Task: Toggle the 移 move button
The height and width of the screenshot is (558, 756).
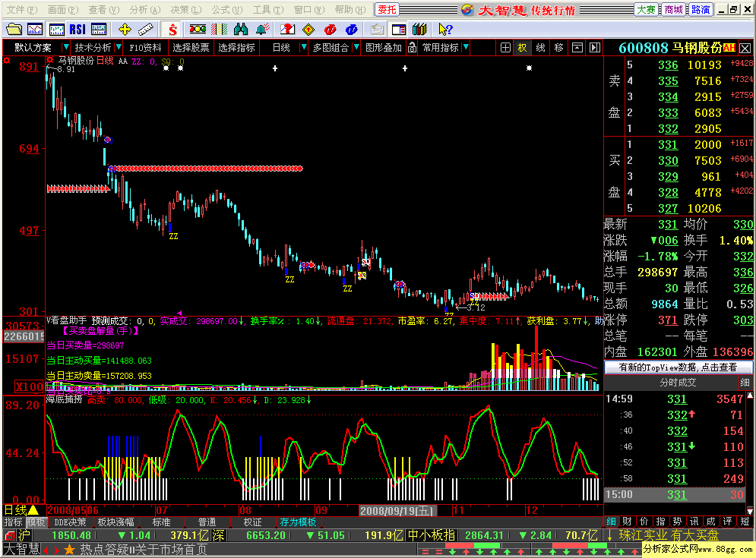Action: [558, 47]
